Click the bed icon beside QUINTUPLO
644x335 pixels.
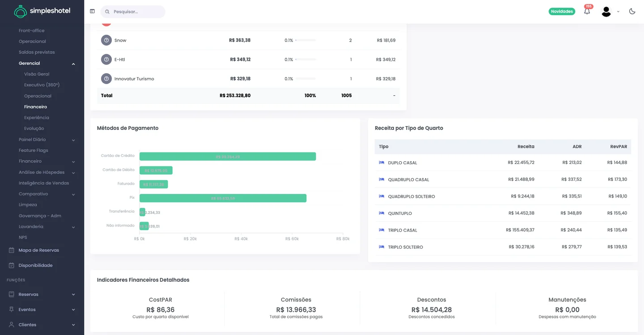coord(381,213)
